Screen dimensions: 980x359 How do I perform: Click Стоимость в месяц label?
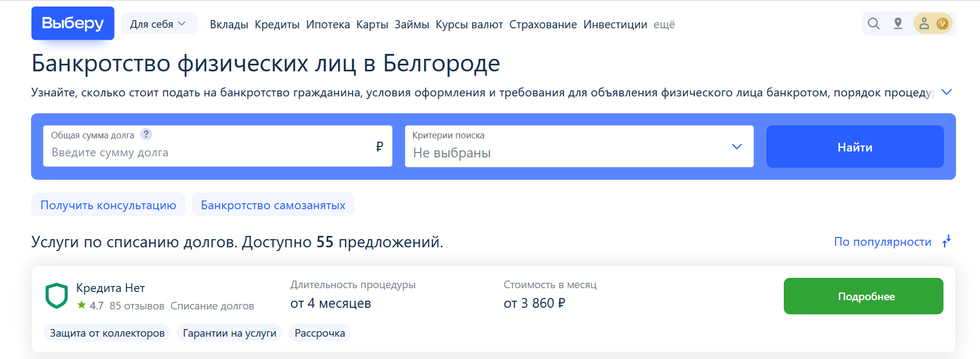pos(550,284)
